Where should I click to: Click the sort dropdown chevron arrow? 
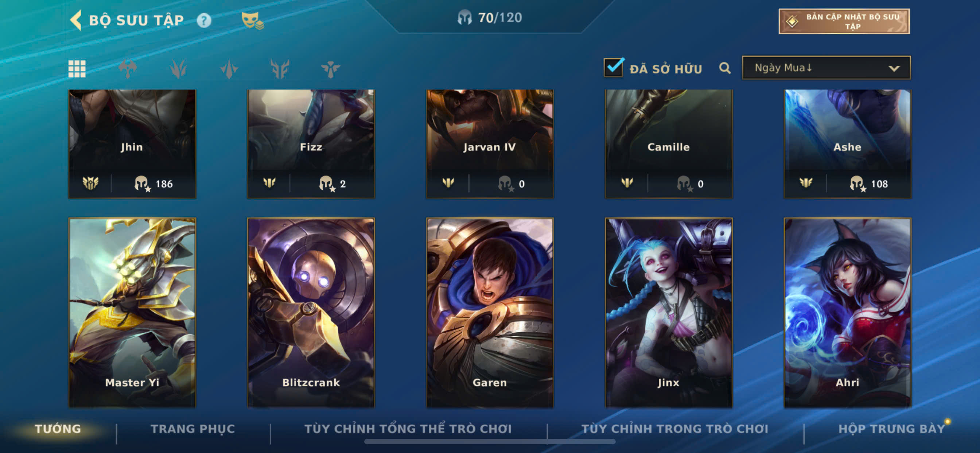[894, 69]
